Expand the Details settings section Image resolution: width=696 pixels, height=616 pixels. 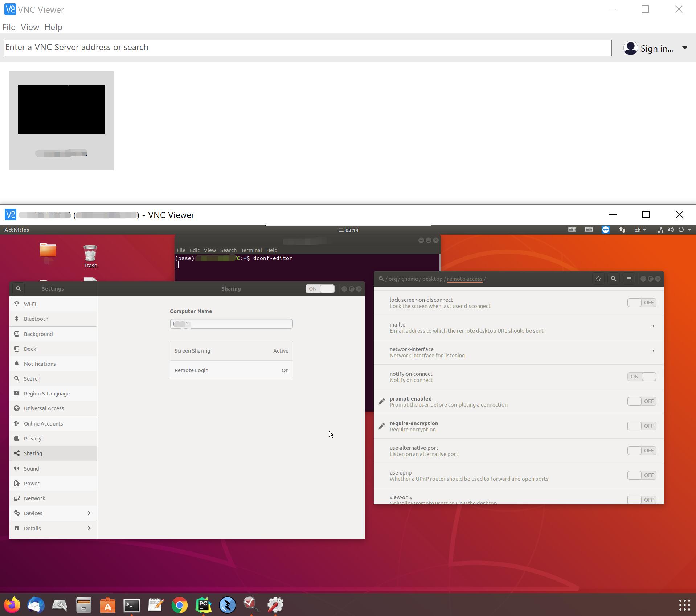click(x=89, y=528)
